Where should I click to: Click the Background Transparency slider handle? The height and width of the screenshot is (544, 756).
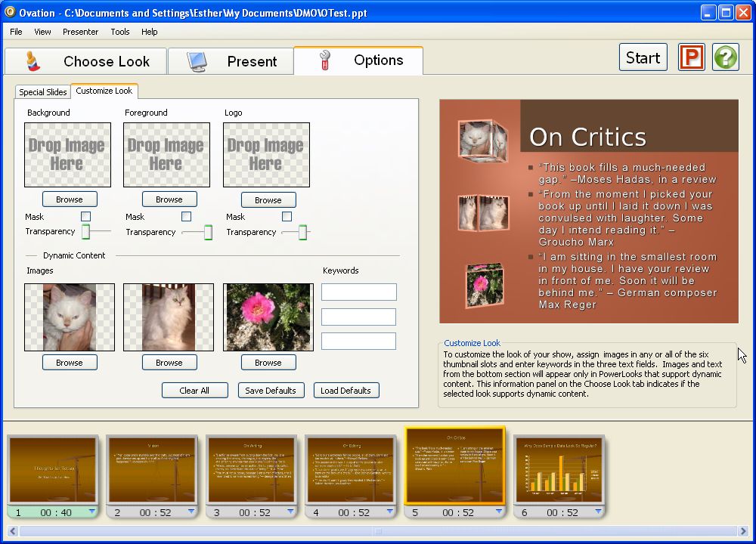tap(86, 232)
